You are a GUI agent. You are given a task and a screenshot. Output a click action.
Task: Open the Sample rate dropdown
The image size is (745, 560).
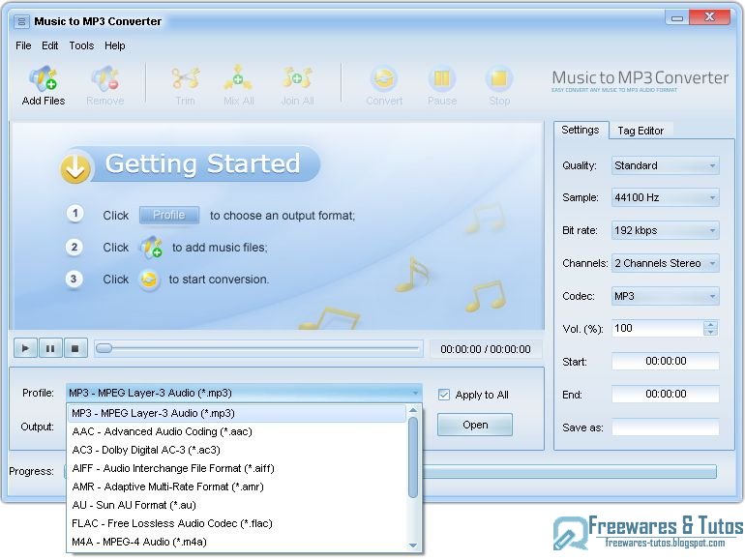click(x=666, y=197)
